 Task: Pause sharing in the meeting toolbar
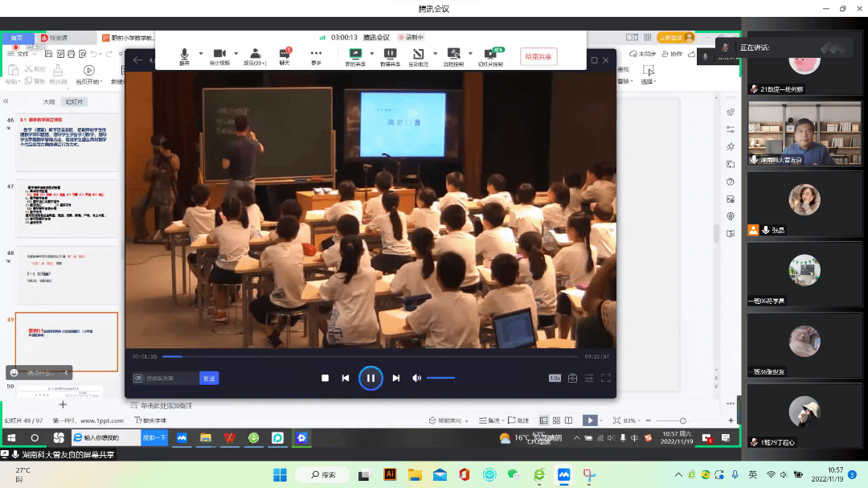click(x=390, y=56)
